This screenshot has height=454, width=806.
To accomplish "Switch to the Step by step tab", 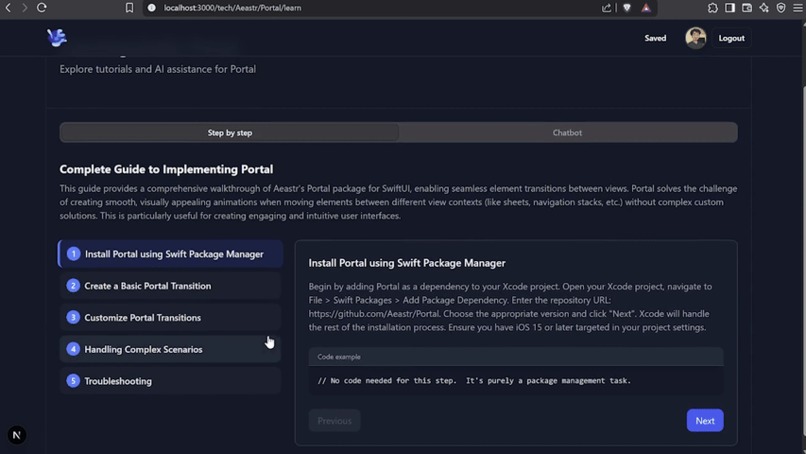I will pos(230,133).
